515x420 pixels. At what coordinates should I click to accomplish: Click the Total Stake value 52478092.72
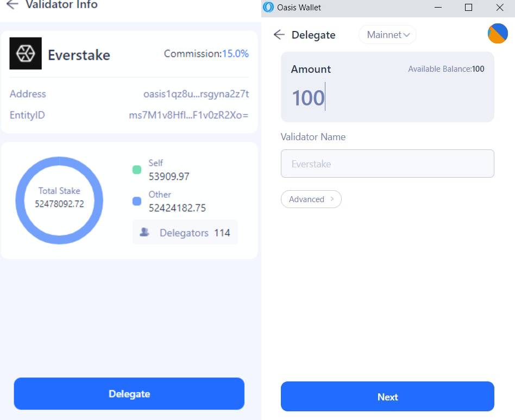59,204
